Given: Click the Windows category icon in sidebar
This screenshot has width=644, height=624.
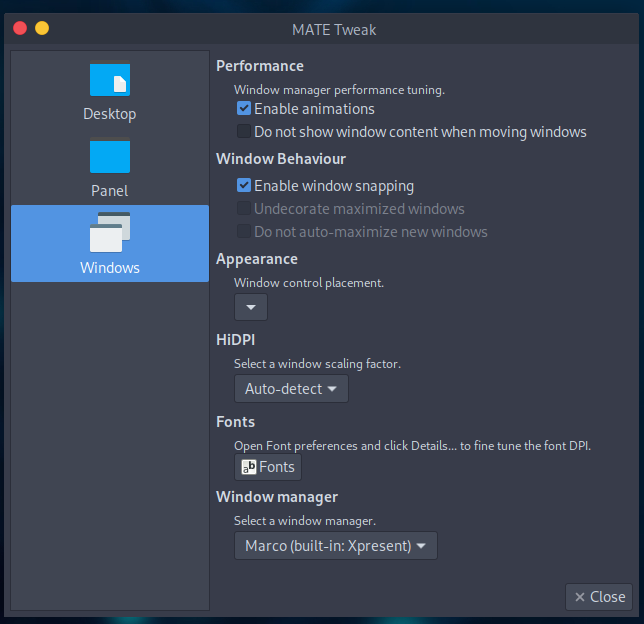Looking at the screenshot, I should coord(110,232).
